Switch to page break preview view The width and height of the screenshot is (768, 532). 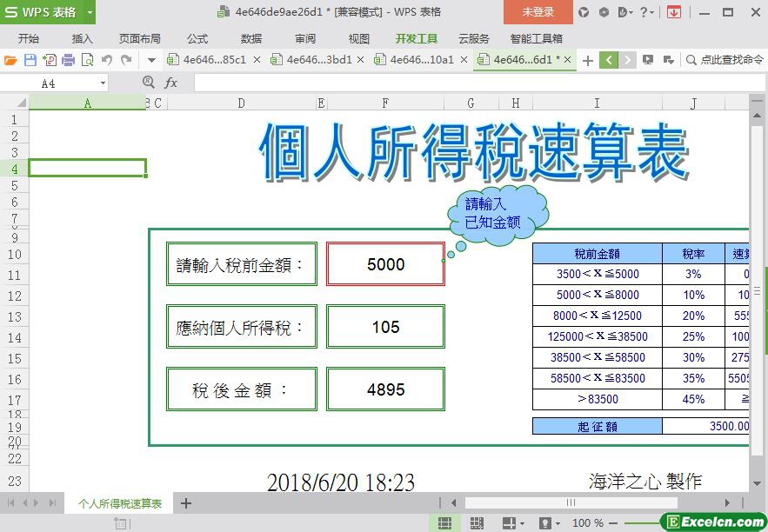pyautogui.click(x=477, y=523)
